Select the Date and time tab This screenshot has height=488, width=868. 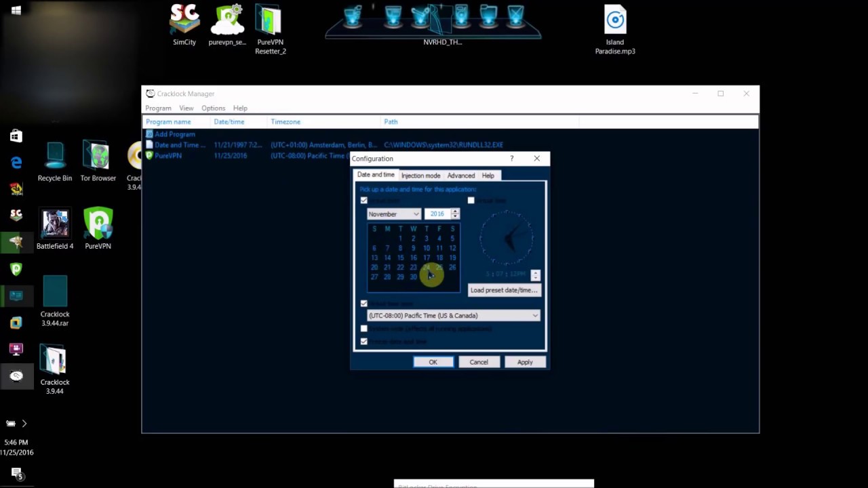(x=376, y=175)
